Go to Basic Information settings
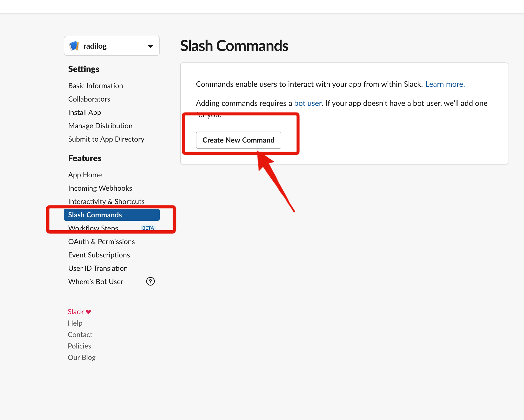 point(96,86)
